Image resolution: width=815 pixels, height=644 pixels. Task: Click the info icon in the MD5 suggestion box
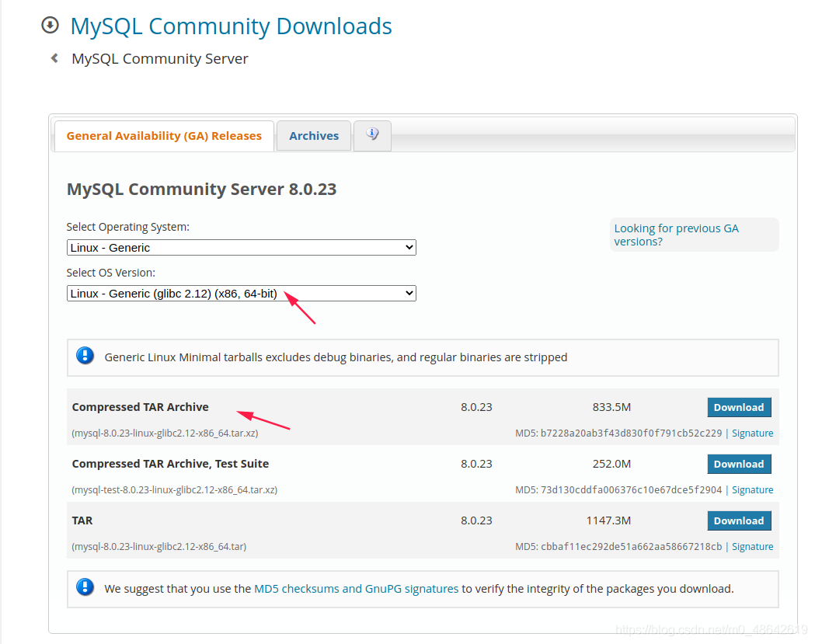(85, 587)
